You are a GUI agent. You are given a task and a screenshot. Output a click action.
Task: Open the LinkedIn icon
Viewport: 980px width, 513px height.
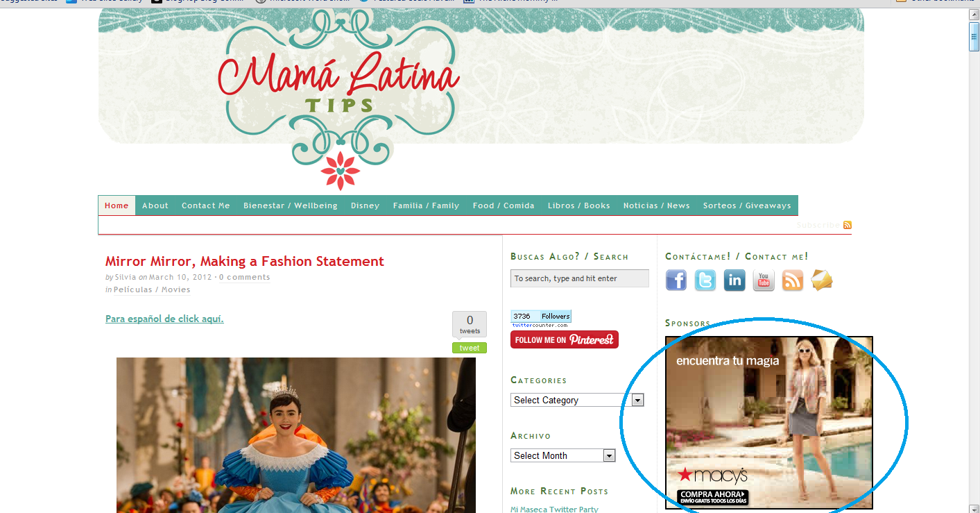(x=734, y=280)
